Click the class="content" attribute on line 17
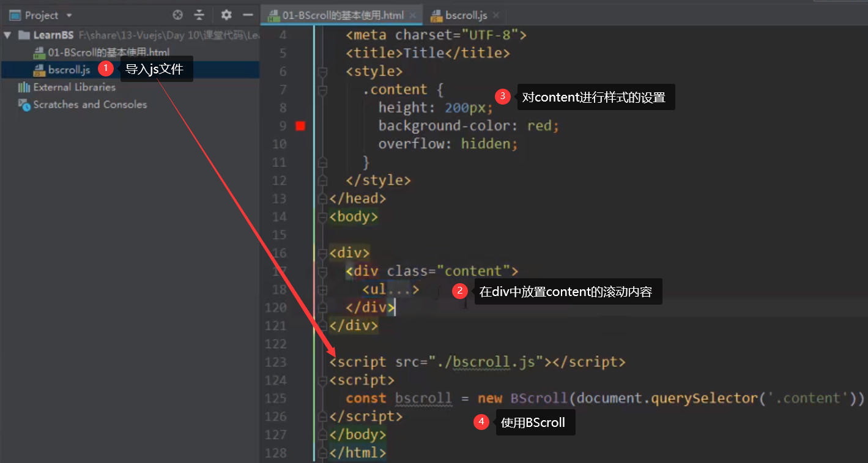Screen dimensions: 868x463 (x=448, y=271)
